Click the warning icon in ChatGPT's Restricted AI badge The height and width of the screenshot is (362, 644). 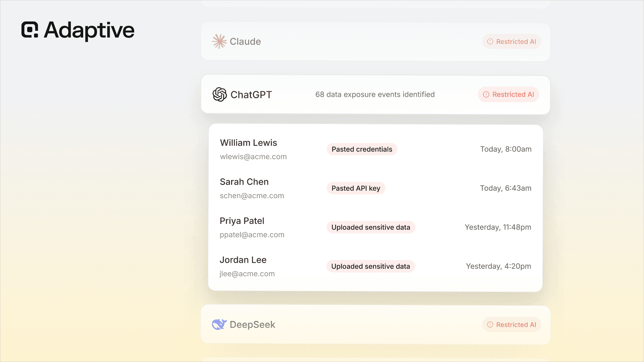click(486, 95)
